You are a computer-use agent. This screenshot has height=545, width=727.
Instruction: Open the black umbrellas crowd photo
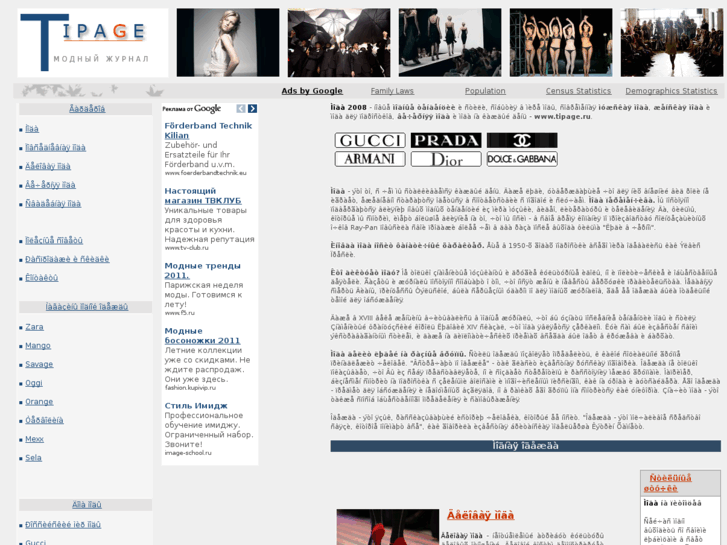(x=339, y=42)
